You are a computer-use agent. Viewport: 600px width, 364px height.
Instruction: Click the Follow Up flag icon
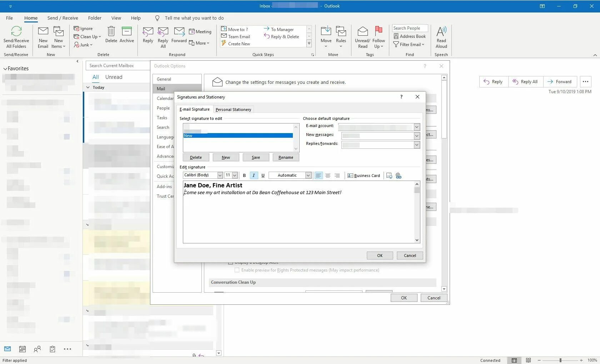pos(379,31)
